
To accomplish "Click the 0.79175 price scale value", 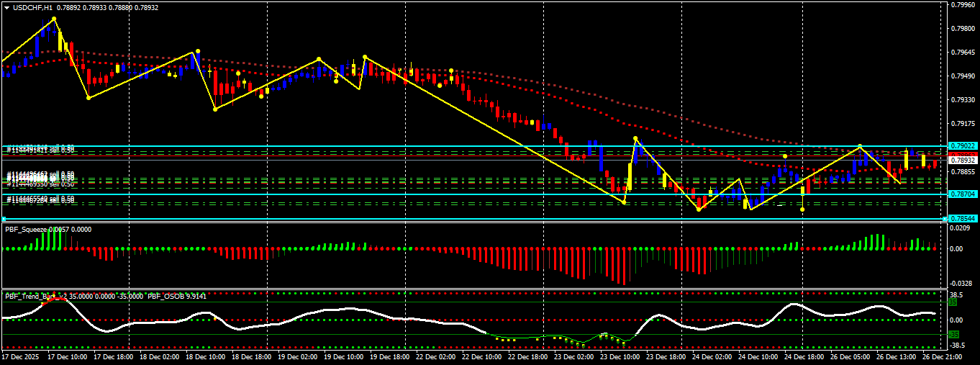I will [964, 124].
